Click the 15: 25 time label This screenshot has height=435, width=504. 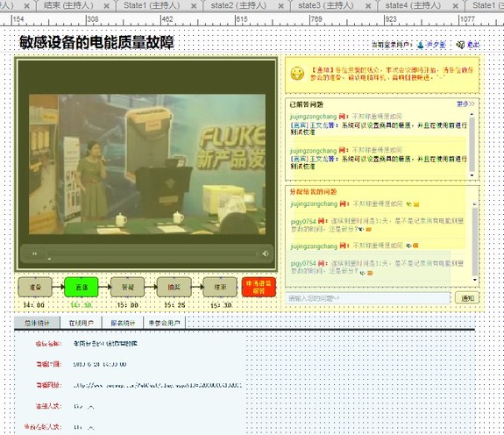tap(174, 305)
